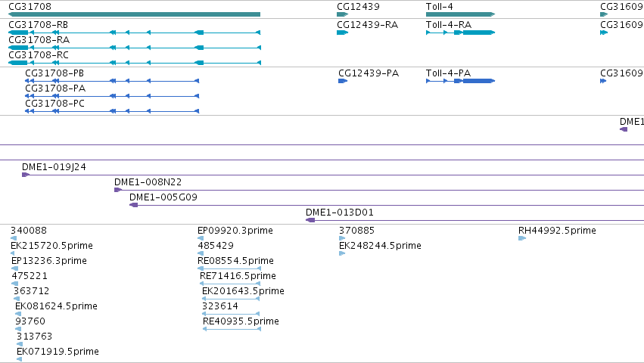Click the CG31708-PB protein label
This screenshot has height=363, width=644.
54,73
